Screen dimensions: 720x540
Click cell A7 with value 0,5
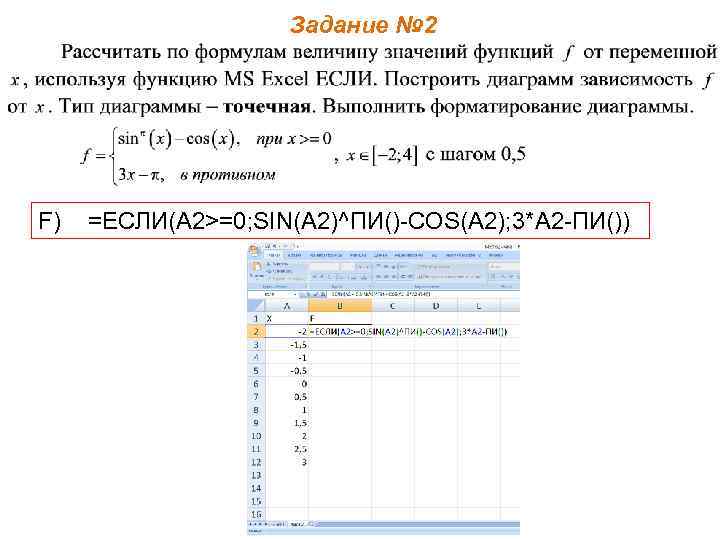[x=287, y=397]
